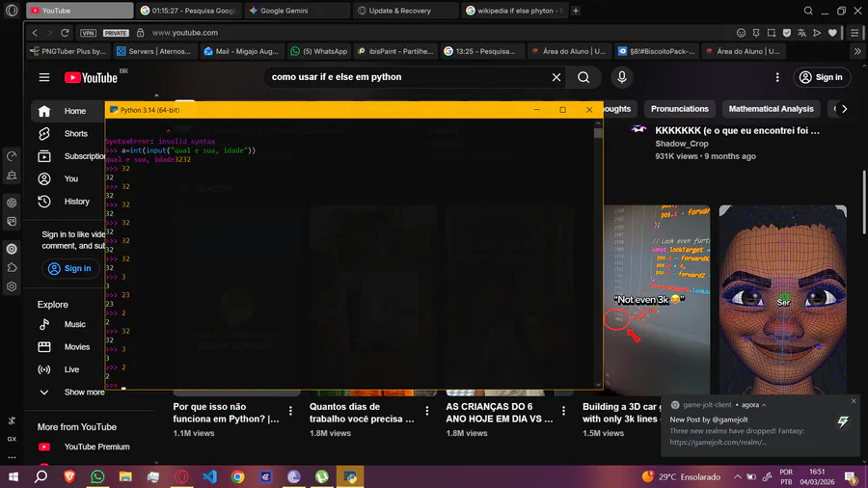Advance filter chips with right arrow
Screen dimensions: 868x488
[844, 109]
